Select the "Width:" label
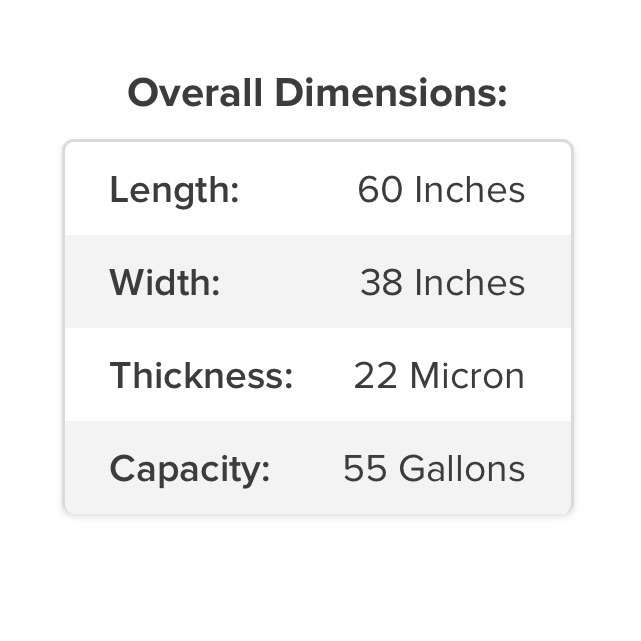The image size is (641, 641). (x=164, y=283)
